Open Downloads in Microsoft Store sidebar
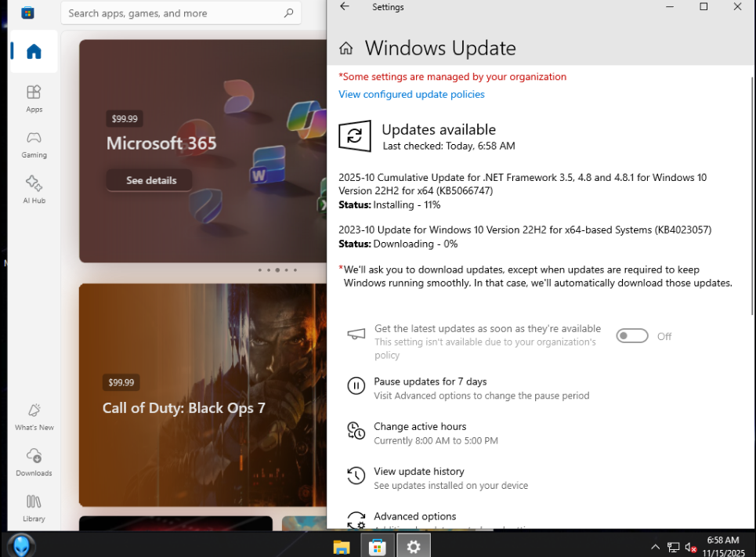Image resolution: width=756 pixels, height=557 pixels. 34,462
